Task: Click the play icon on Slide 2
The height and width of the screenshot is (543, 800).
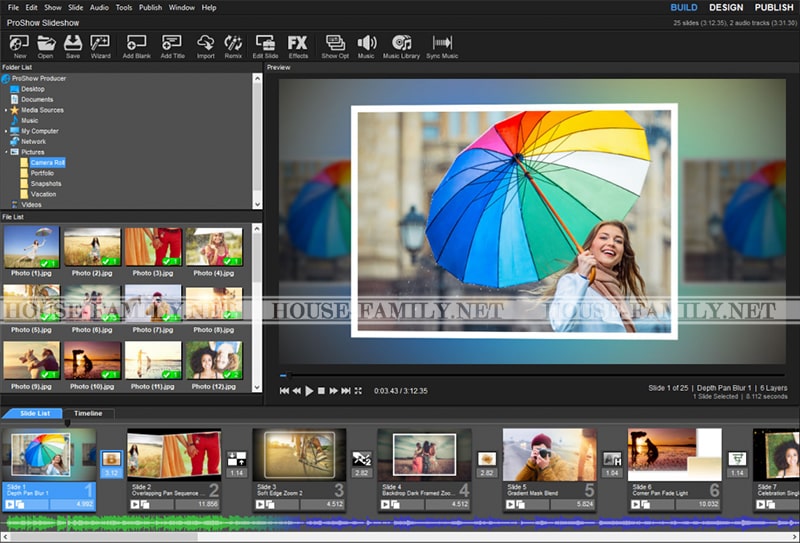Action: tap(135, 505)
